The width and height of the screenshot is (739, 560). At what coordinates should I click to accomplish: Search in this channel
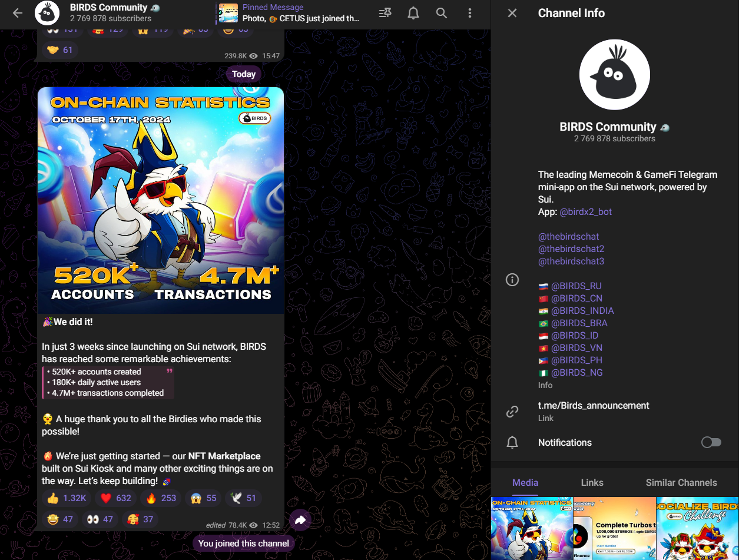442,13
